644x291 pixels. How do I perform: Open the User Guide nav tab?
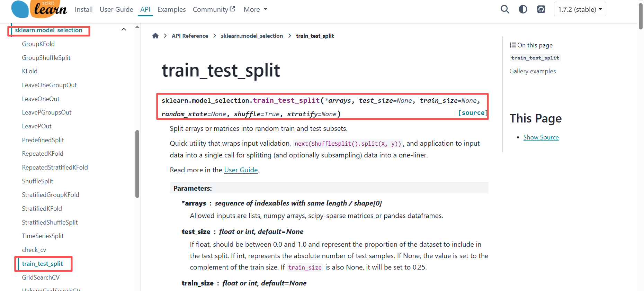pos(116,9)
